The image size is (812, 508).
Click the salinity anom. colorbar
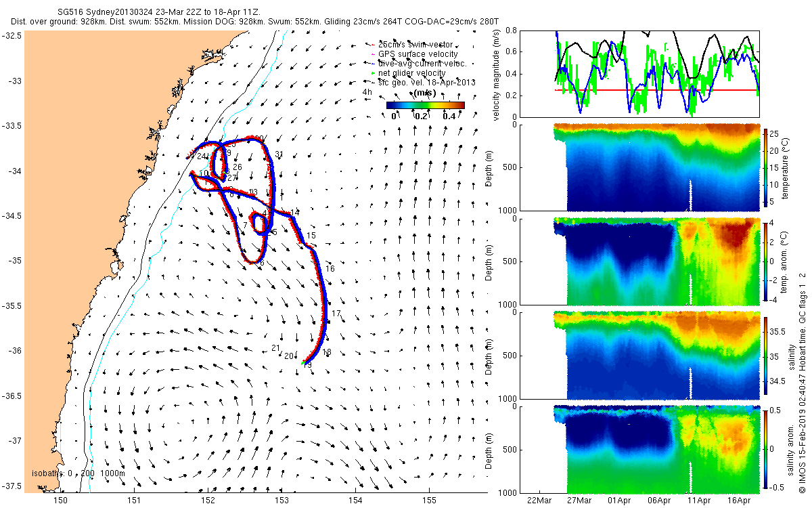[766, 449]
